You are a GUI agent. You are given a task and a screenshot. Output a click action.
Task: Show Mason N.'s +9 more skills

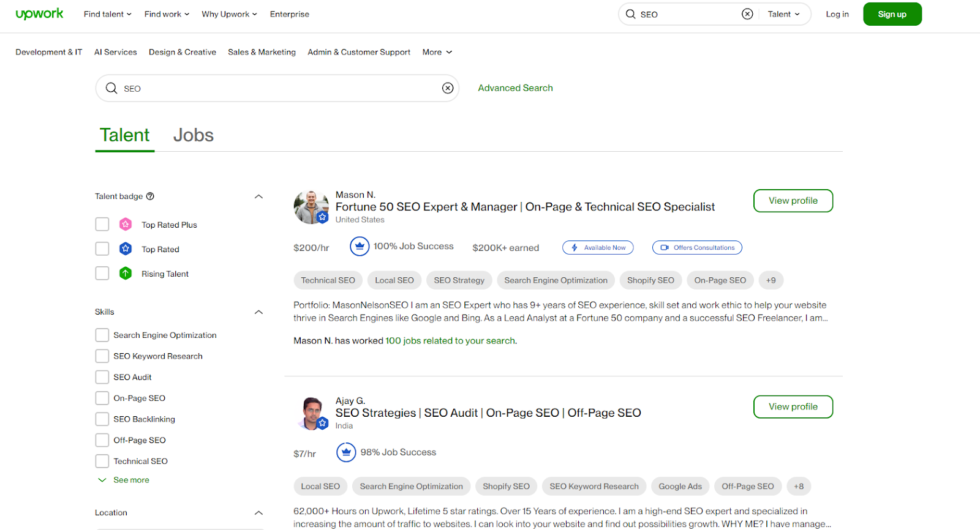coord(771,280)
